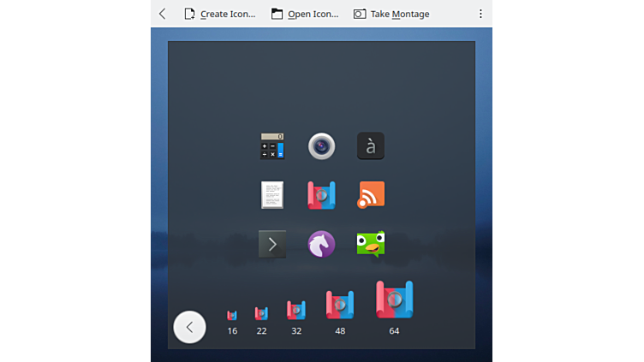Image resolution: width=644 pixels, height=362 pixels.
Task: Select the purple horse head icon
Action: [x=321, y=244]
